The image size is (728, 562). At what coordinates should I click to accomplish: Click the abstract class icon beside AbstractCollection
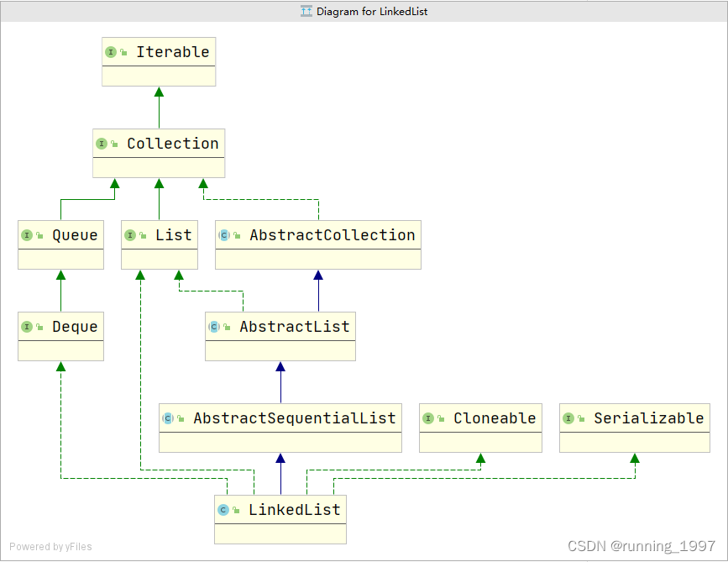pyautogui.click(x=224, y=235)
